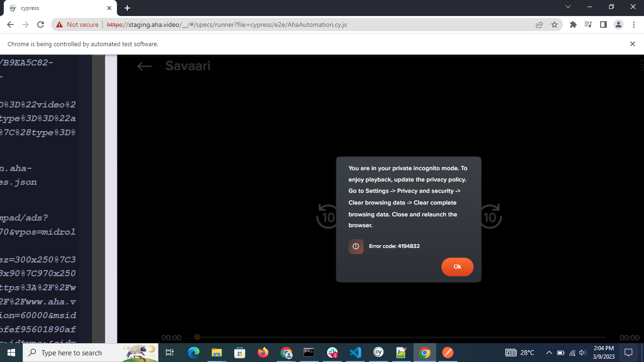
Task: Open the Extensions puzzle icon
Action: 573,25
